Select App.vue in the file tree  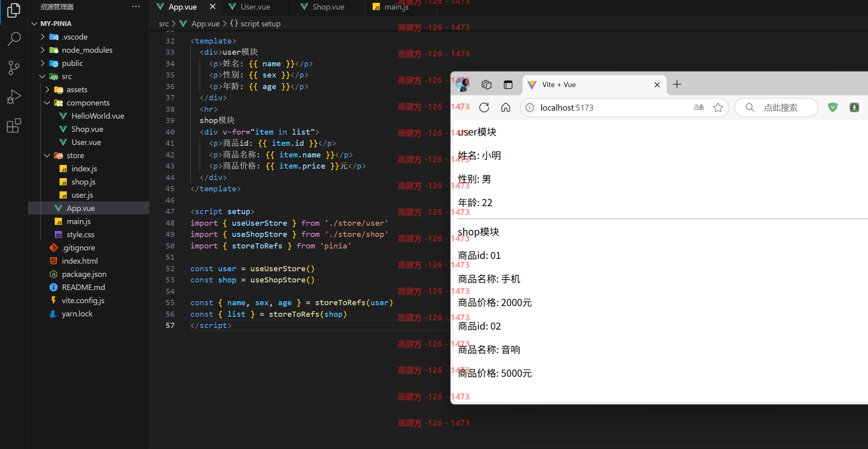(x=80, y=208)
